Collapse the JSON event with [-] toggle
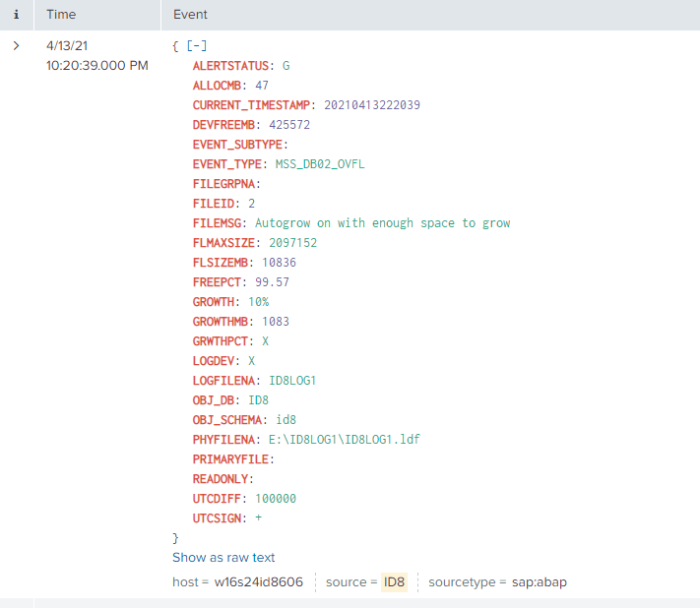 click(x=197, y=46)
